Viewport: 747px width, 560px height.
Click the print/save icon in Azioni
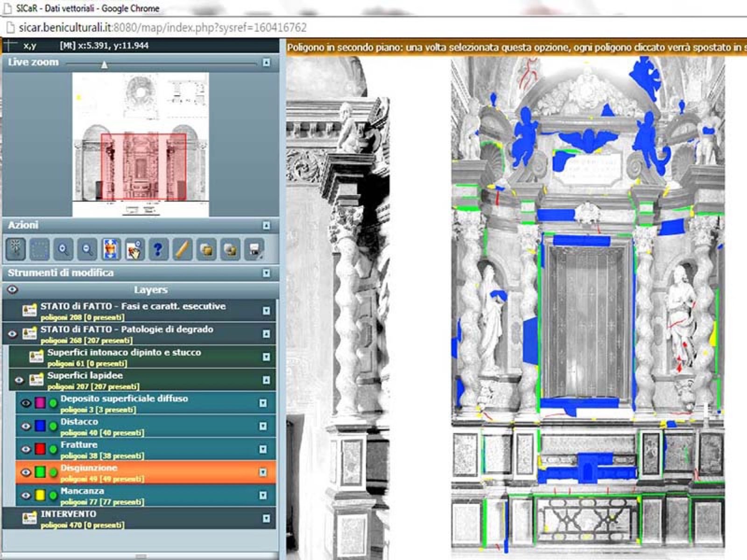click(254, 249)
